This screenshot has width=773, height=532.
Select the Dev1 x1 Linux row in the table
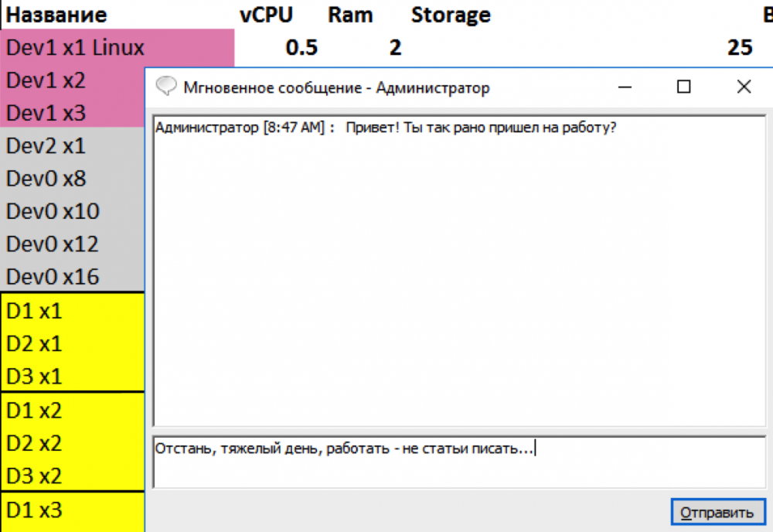tap(73, 47)
